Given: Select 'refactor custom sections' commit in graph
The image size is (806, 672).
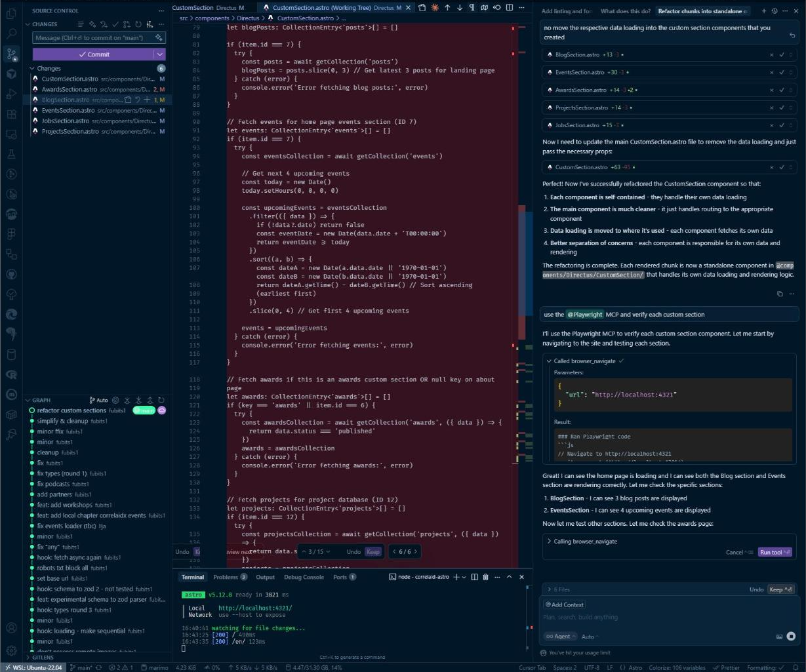Looking at the screenshot, I should pos(71,410).
